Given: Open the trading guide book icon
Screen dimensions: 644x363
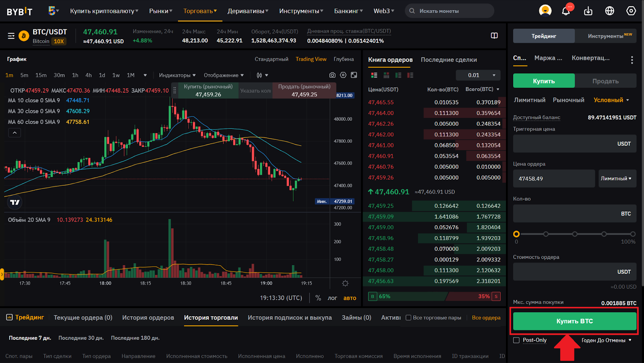Looking at the screenshot, I should point(494,36).
